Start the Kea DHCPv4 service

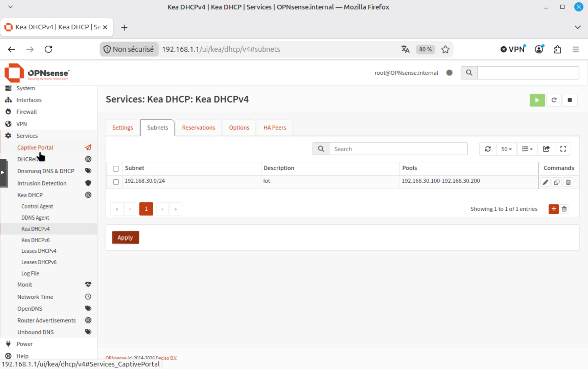(x=537, y=100)
